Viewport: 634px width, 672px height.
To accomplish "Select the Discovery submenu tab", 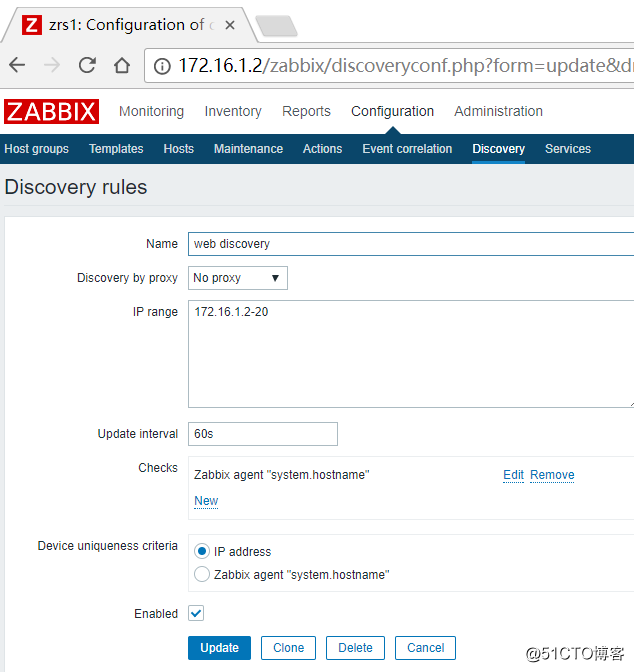I will click(498, 149).
